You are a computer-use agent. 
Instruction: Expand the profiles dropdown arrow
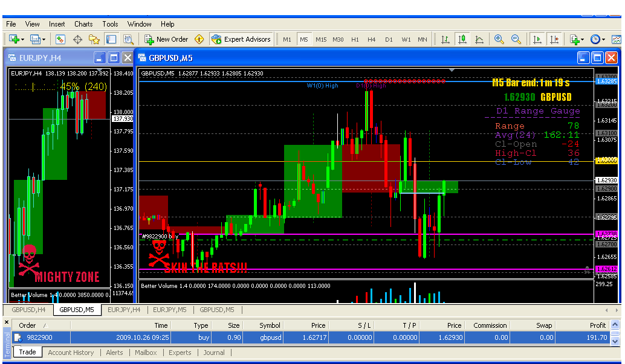click(44, 39)
